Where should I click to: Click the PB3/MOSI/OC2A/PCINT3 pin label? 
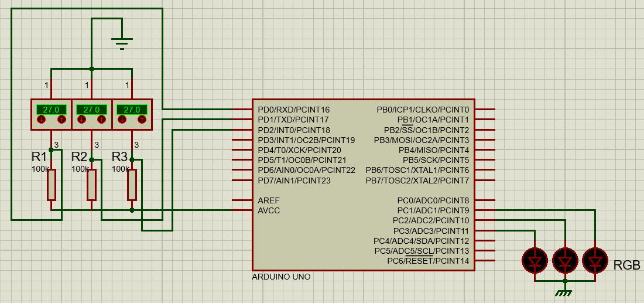point(422,140)
